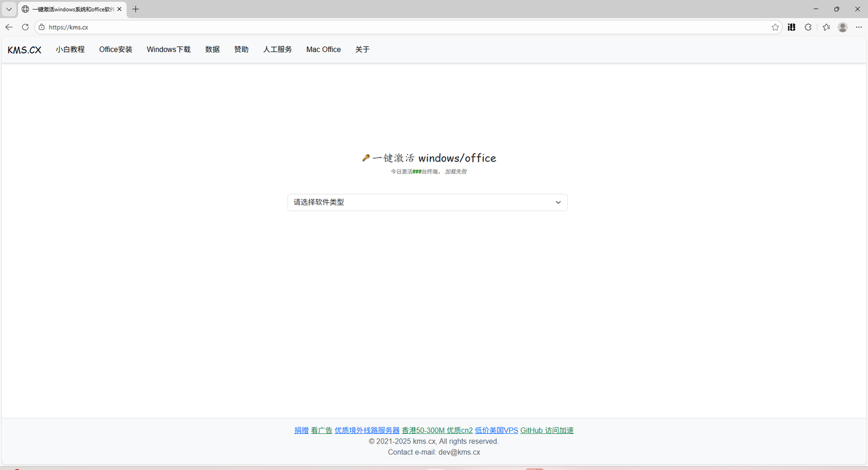Viewport: 868px width, 470px height.
Task: Open the 香港50-300M 优质cn2 link
Action: [438, 430]
